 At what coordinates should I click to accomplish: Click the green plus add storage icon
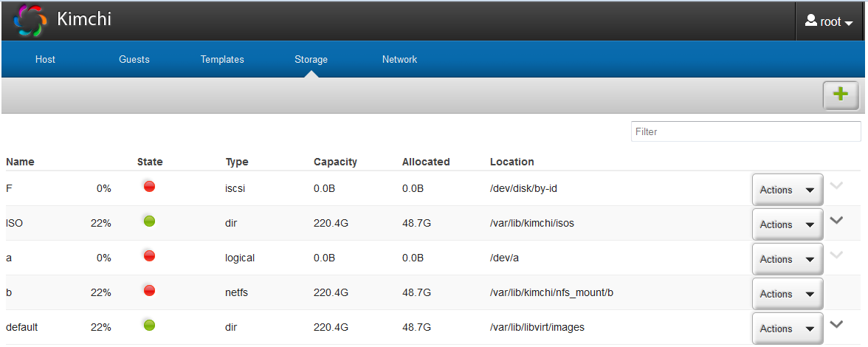pos(840,94)
